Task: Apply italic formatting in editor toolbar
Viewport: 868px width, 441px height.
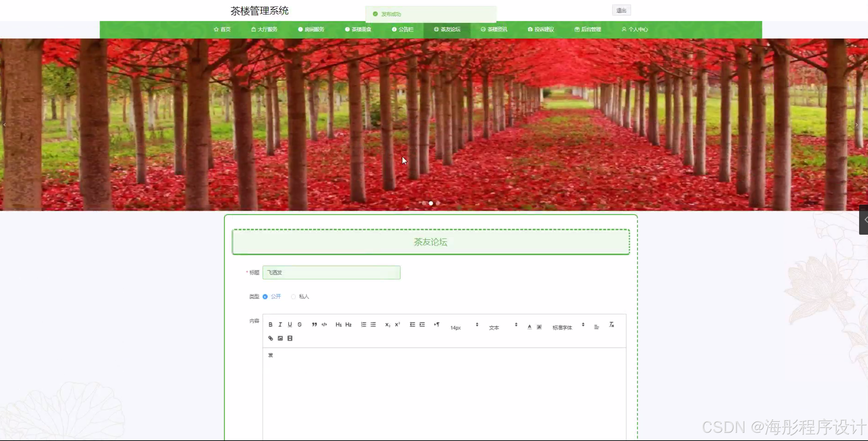Action: (x=280, y=324)
